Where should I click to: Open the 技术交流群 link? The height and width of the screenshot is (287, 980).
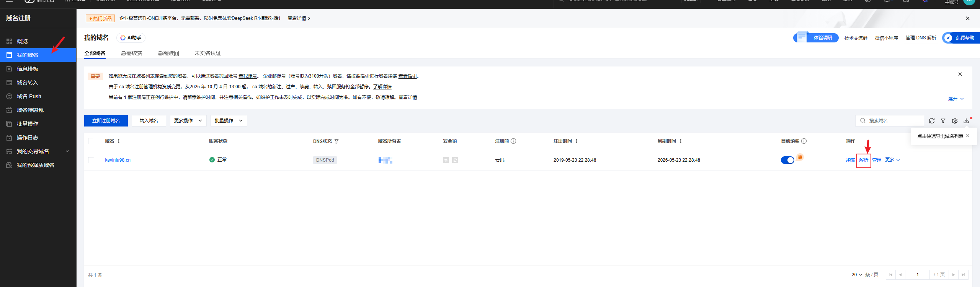click(856, 38)
